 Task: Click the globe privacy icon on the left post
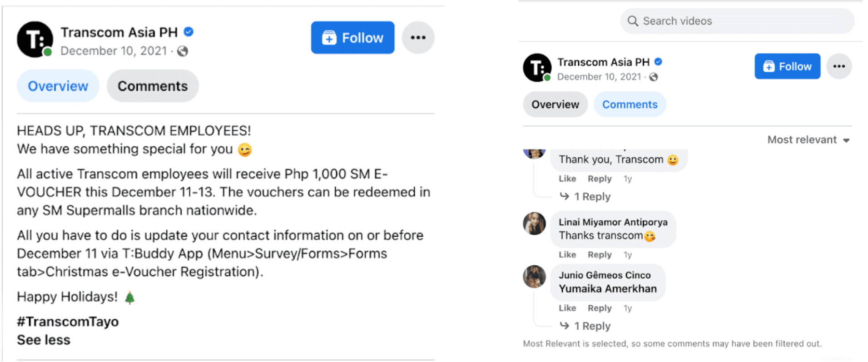(183, 51)
